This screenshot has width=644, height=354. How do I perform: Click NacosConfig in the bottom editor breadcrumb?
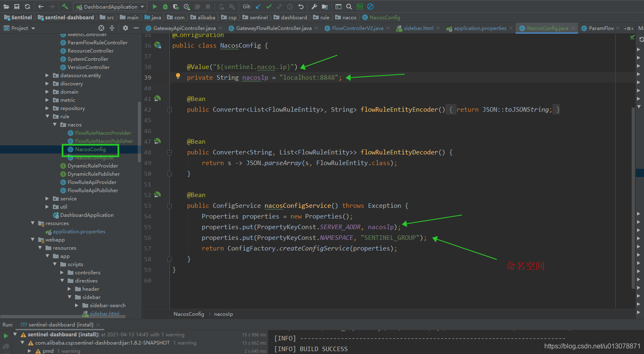click(189, 314)
